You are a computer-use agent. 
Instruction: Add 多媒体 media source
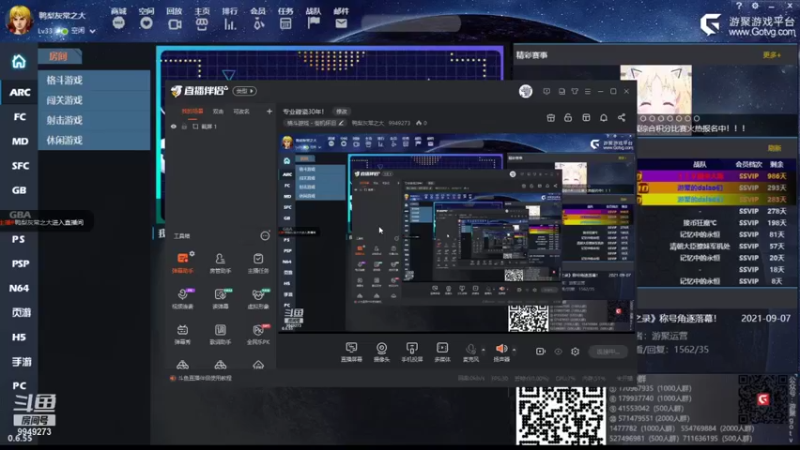click(442, 352)
